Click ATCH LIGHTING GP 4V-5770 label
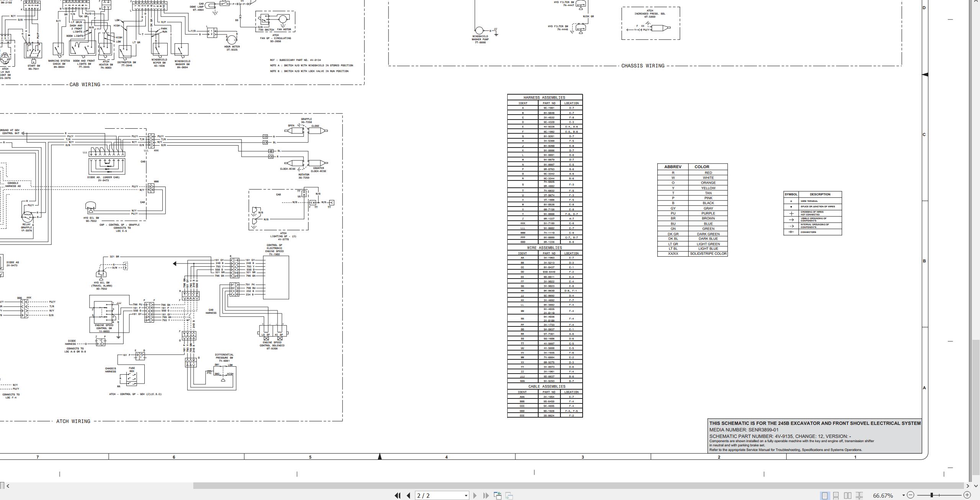 tap(283, 236)
